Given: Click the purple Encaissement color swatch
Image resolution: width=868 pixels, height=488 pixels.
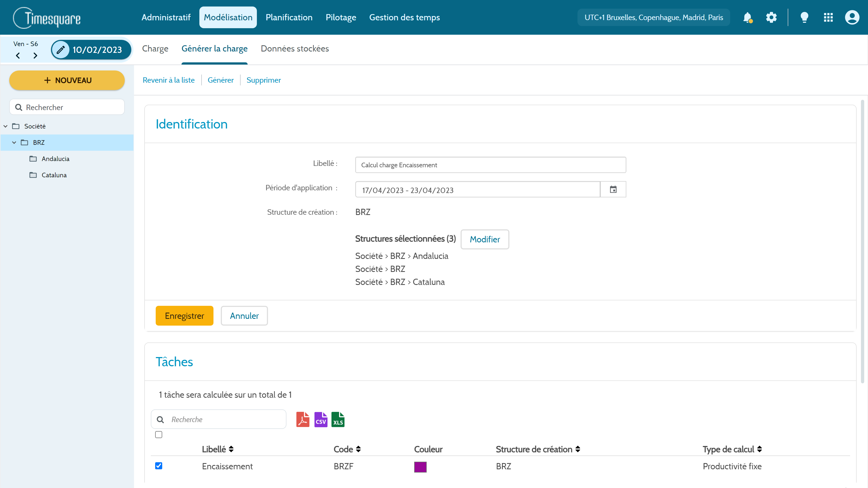Looking at the screenshot, I should pyautogui.click(x=420, y=467).
